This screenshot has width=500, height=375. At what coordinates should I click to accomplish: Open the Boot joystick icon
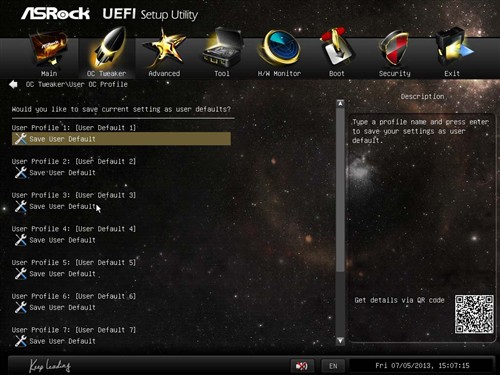[337, 47]
